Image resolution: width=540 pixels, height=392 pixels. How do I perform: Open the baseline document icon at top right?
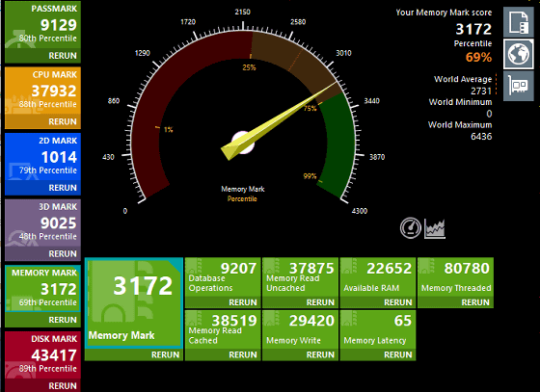pyautogui.click(x=519, y=22)
